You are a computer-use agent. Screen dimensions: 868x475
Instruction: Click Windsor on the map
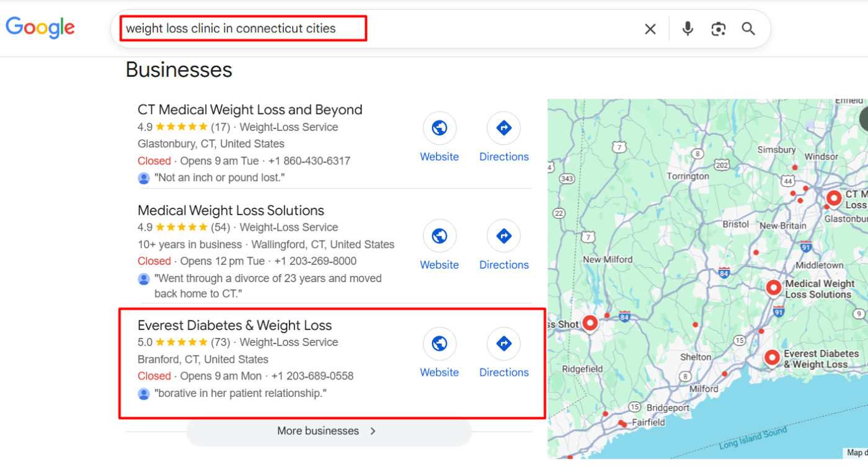[x=821, y=157]
